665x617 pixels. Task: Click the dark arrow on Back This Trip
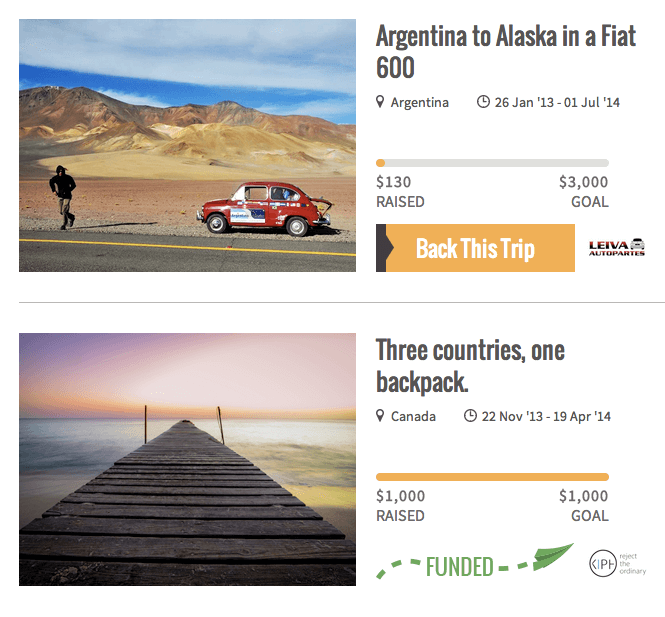coord(384,248)
